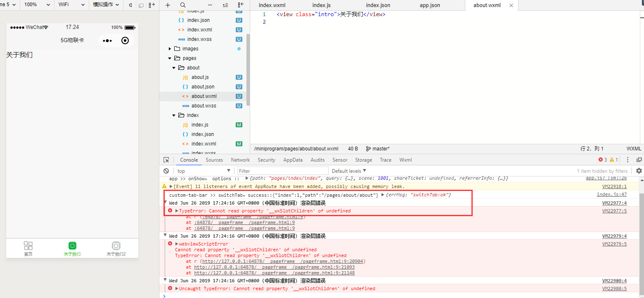
Task: Follow the pageframe.html:9:21148 stack link
Action: pos(275,273)
